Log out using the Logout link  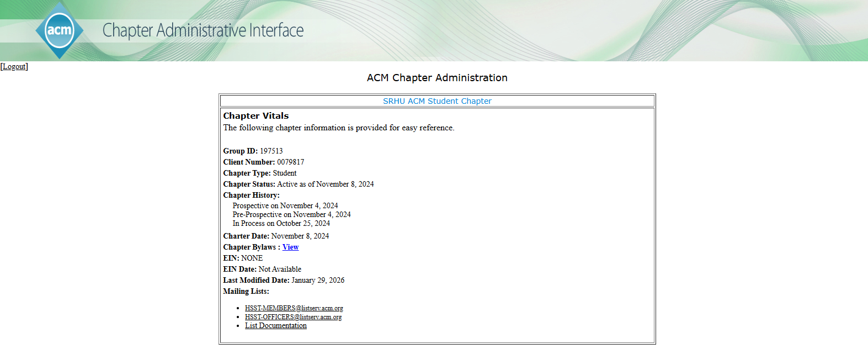click(x=14, y=67)
